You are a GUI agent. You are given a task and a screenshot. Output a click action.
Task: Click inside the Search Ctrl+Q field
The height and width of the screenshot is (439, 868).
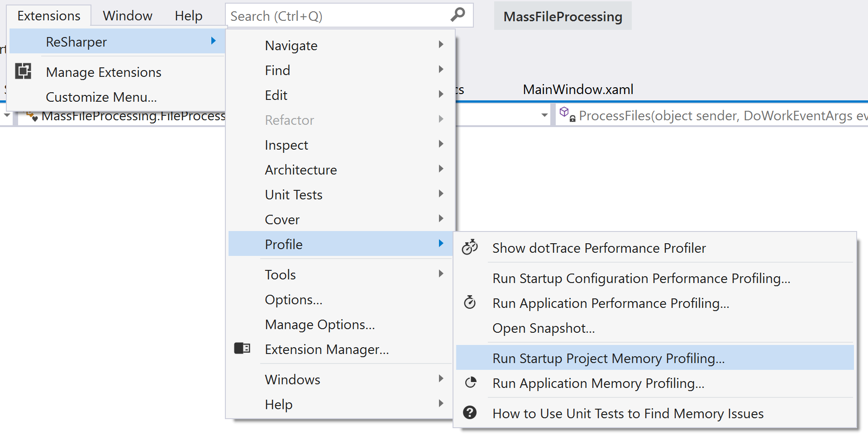pyautogui.click(x=317, y=15)
